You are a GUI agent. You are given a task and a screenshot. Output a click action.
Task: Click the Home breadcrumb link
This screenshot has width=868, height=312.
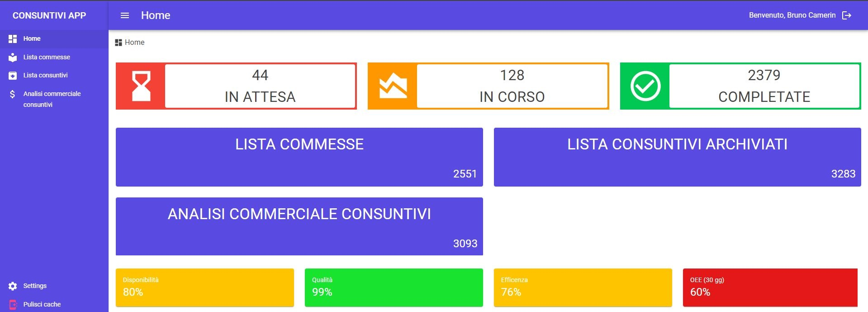click(x=134, y=43)
